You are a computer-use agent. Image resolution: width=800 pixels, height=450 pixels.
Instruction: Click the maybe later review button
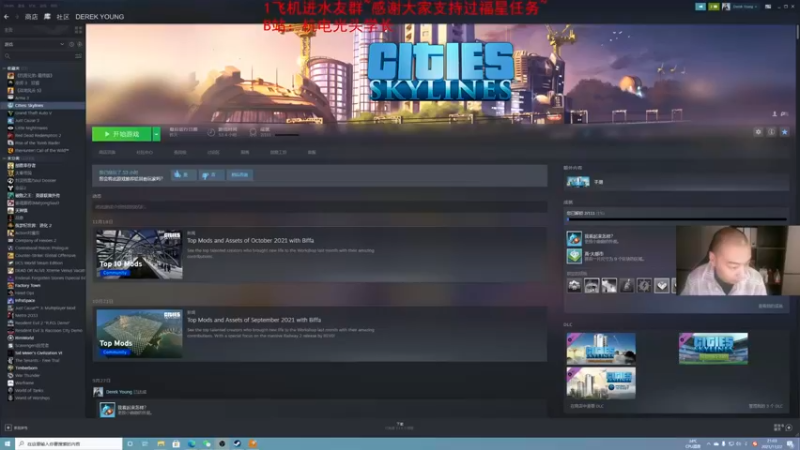coord(239,174)
